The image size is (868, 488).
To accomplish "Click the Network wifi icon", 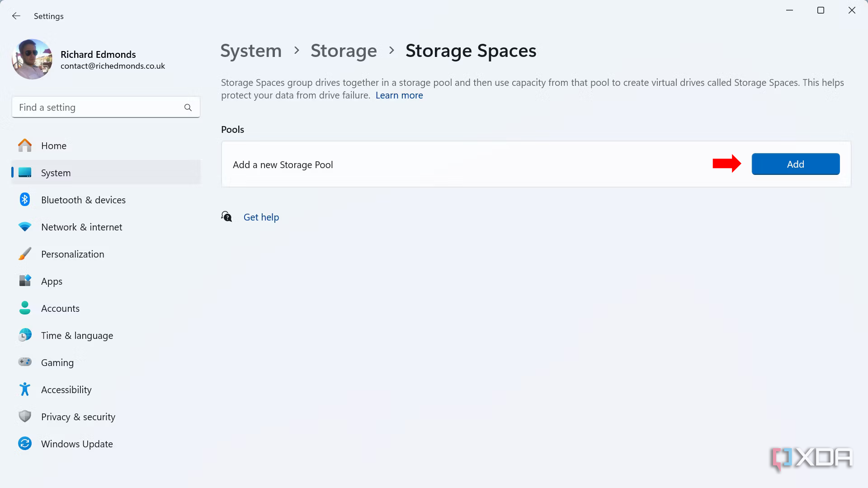I will tap(25, 227).
